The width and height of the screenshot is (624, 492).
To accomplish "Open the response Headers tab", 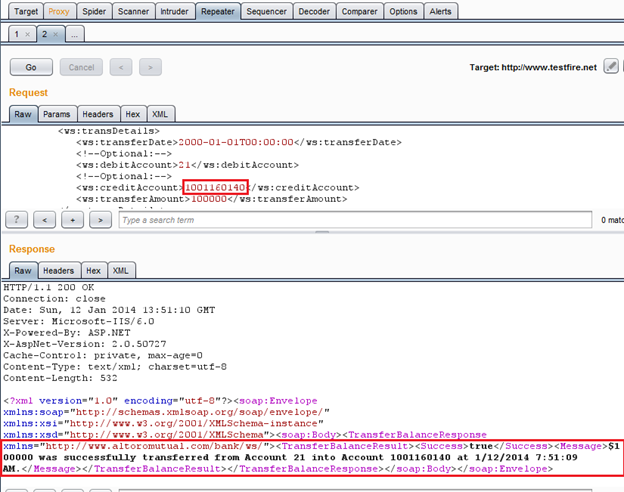I will pos(58,270).
